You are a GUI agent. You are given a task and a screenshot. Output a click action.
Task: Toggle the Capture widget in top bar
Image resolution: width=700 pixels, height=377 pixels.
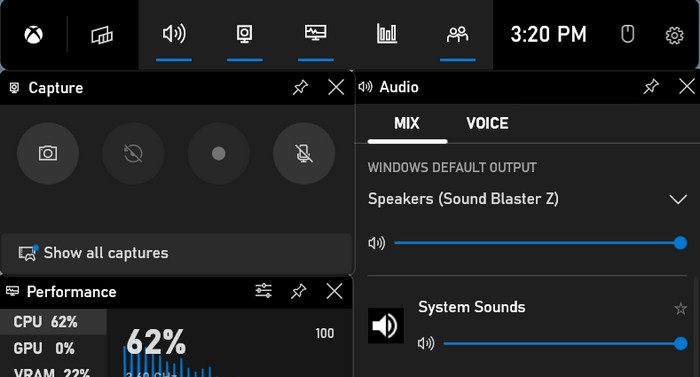point(245,34)
